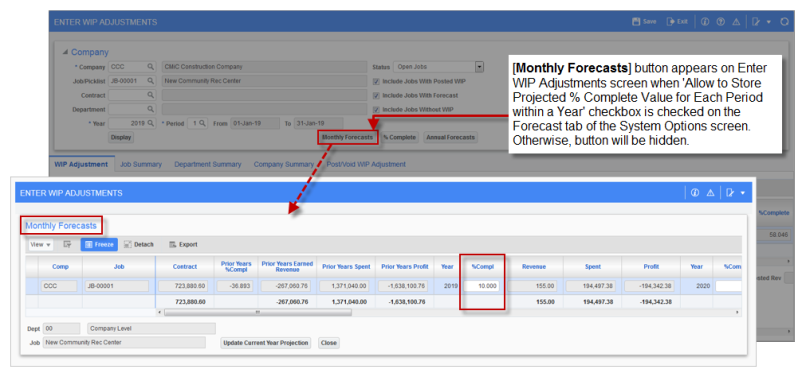Click the %Compl input field showing 10.000
The image size is (802, 373).
pos(481,286)
